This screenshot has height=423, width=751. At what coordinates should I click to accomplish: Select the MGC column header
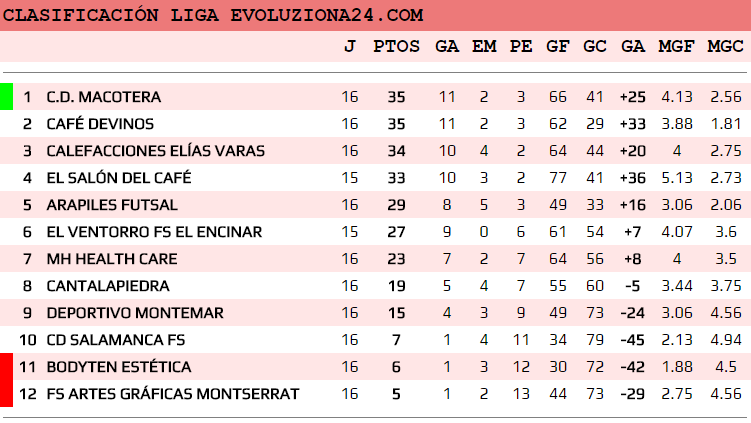click(x=725, y=46)
